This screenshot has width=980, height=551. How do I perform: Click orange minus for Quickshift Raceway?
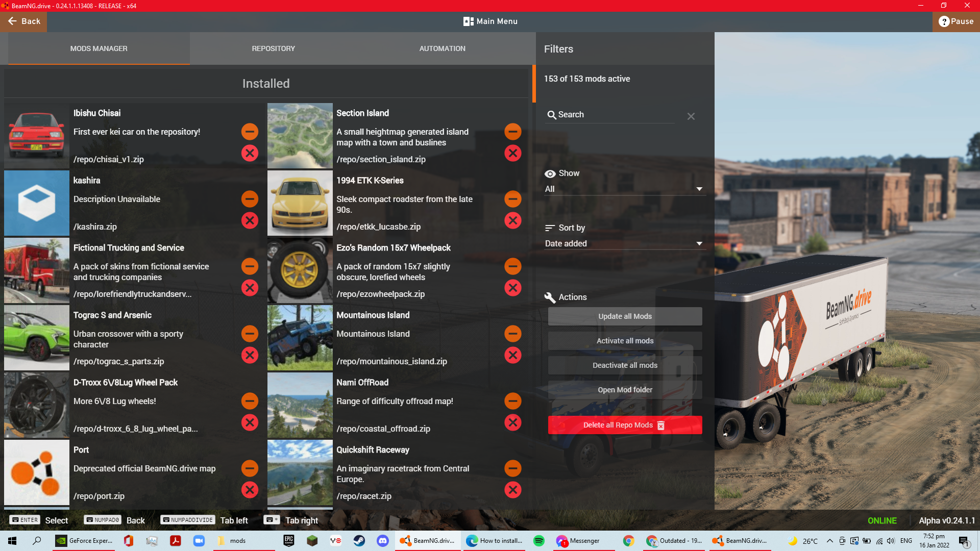tap(513, 468)
